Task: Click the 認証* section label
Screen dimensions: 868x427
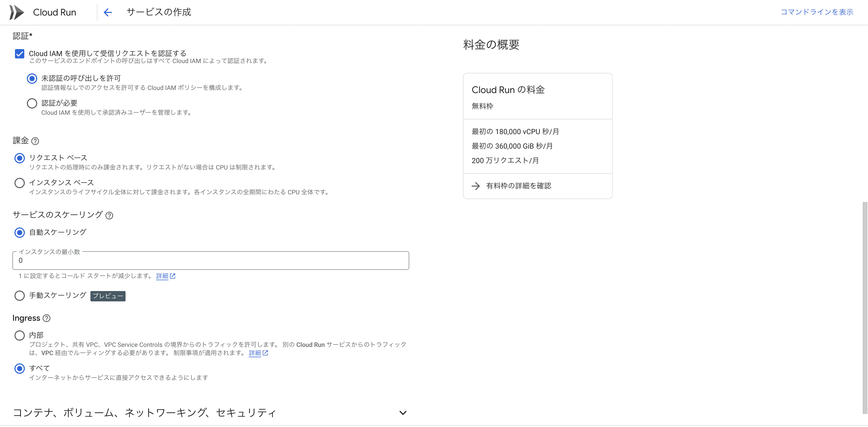Action: coord(22,36)
